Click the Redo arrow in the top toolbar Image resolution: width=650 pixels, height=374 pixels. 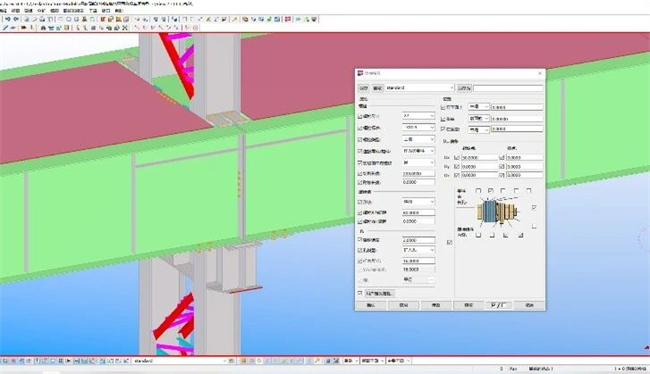coord(16,19)
